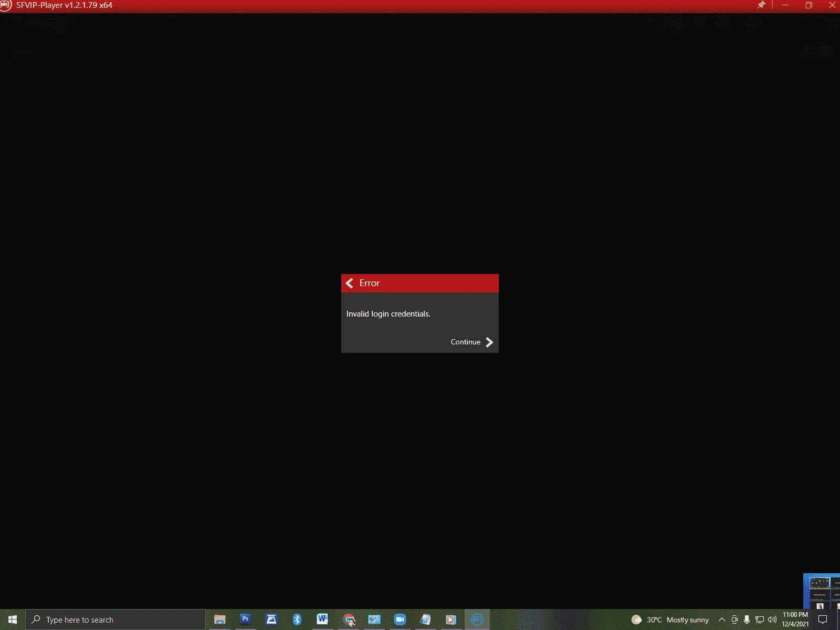
Task: Minimize the SFVIP-Player window
Action: (785, 5)
